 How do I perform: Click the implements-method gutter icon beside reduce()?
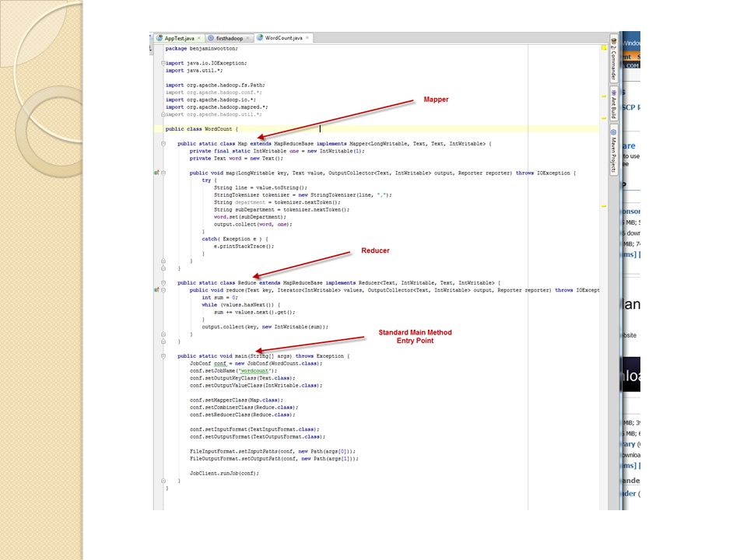156,290
